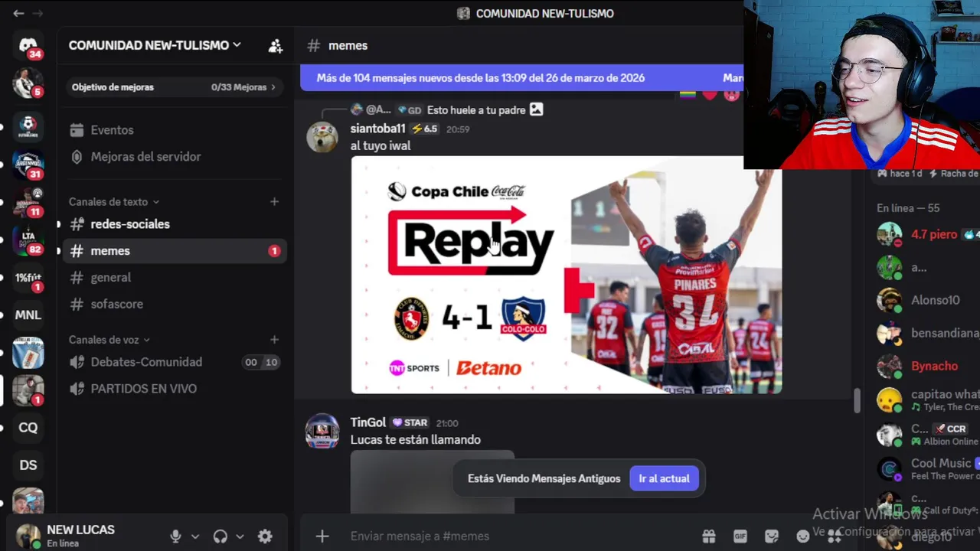
Task: Select the memes channel
Action: (x=176, y=251)
